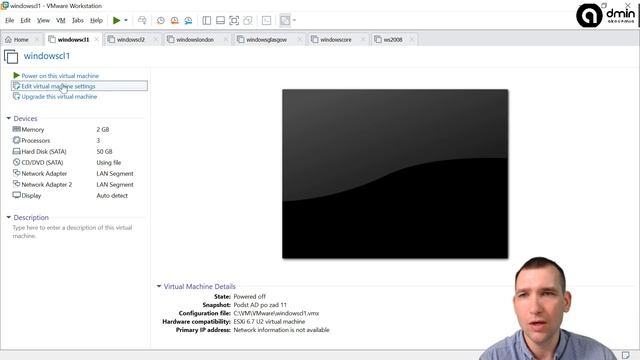Click the ESXi 6.7 U2 compatibility text
640x360 pixels.
coord(269,322)
